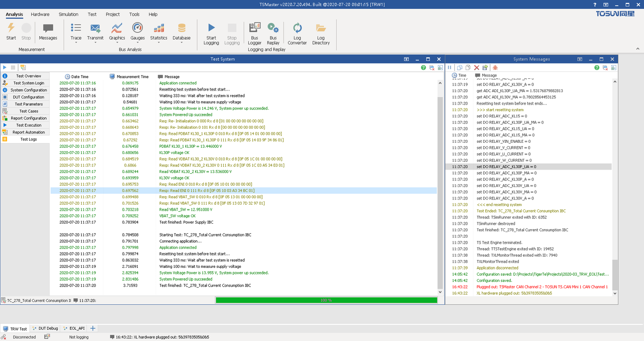
Task: Open the Tools menu
Action: [x=134, y=14]
